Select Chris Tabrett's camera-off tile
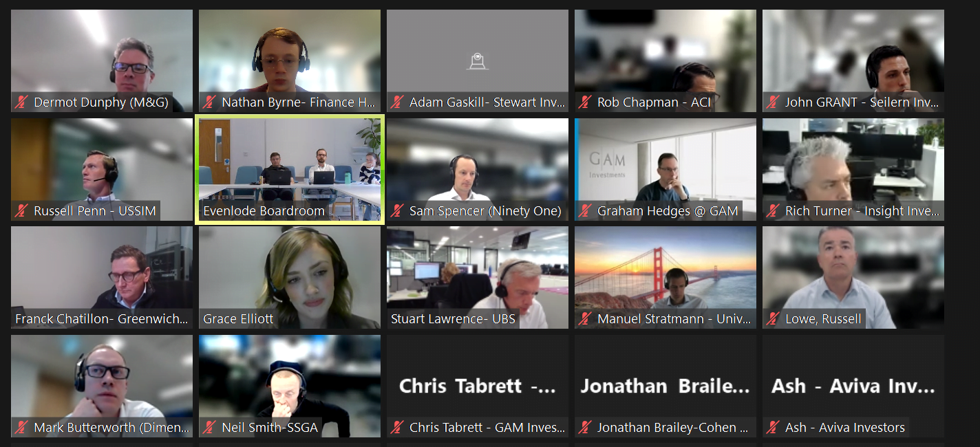Image resolution: width=980 pixels, height=447 pixels. [x=478, y=386]
